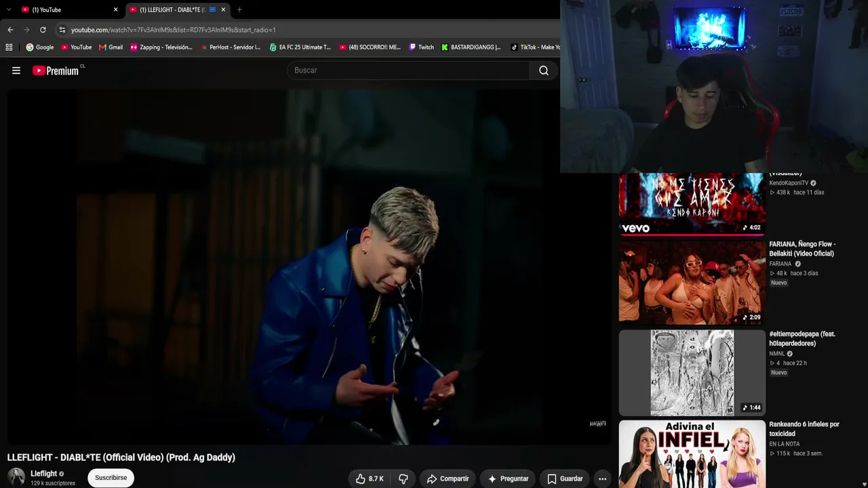This screenshot has width=868, height=488.
Task: Open the KendoKaponiTV channel name
Action: point(789,183)
